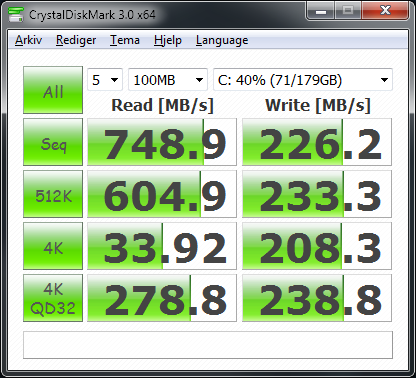This screenshot has width=416, height=378.
Task: Start the Seq benchmark test
Action: pyautogui.click(x=53, y=142)
